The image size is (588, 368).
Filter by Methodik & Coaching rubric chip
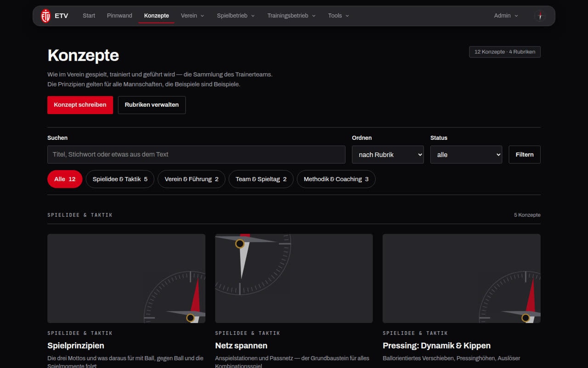[336, 179]
